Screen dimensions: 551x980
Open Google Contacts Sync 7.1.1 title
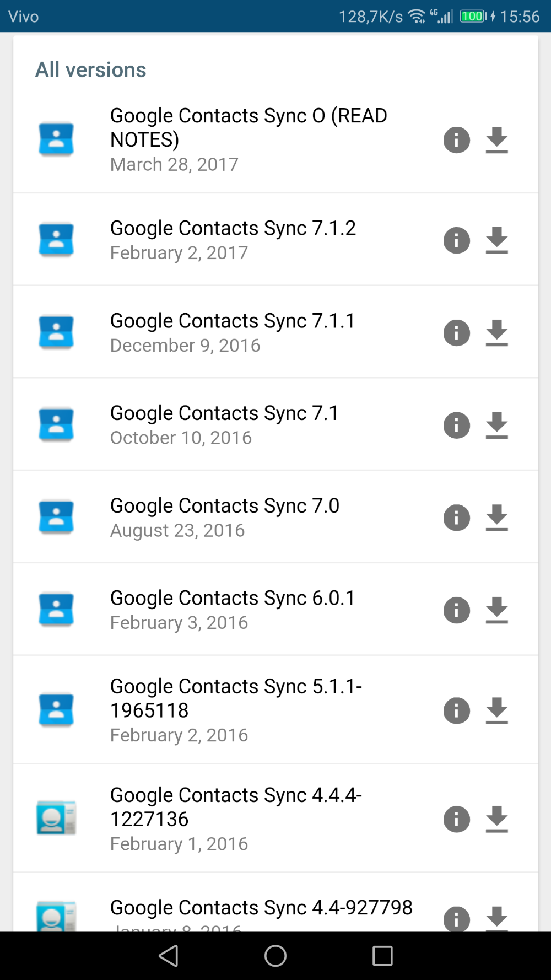(x=233, y=321)
